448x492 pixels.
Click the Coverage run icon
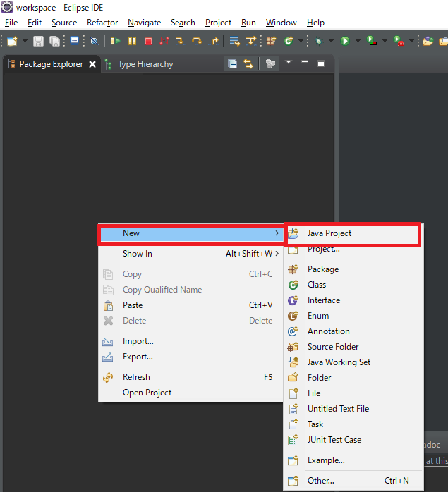[x=372, y=41]
